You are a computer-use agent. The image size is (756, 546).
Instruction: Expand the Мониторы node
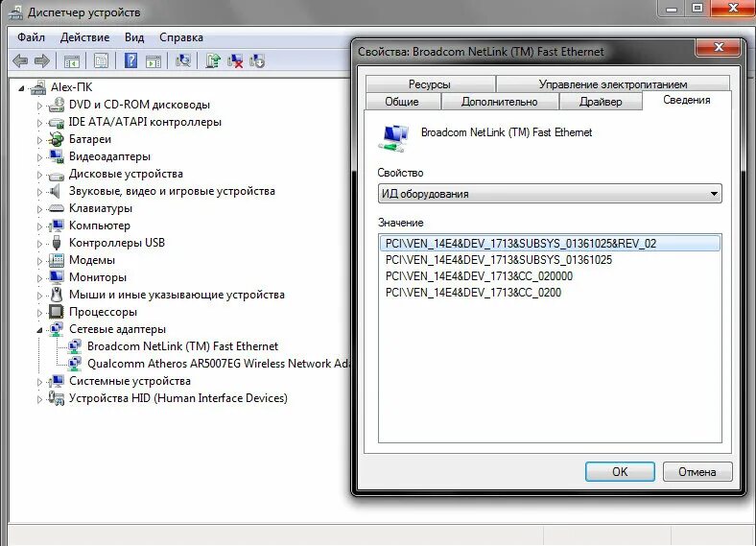point(39,278)
